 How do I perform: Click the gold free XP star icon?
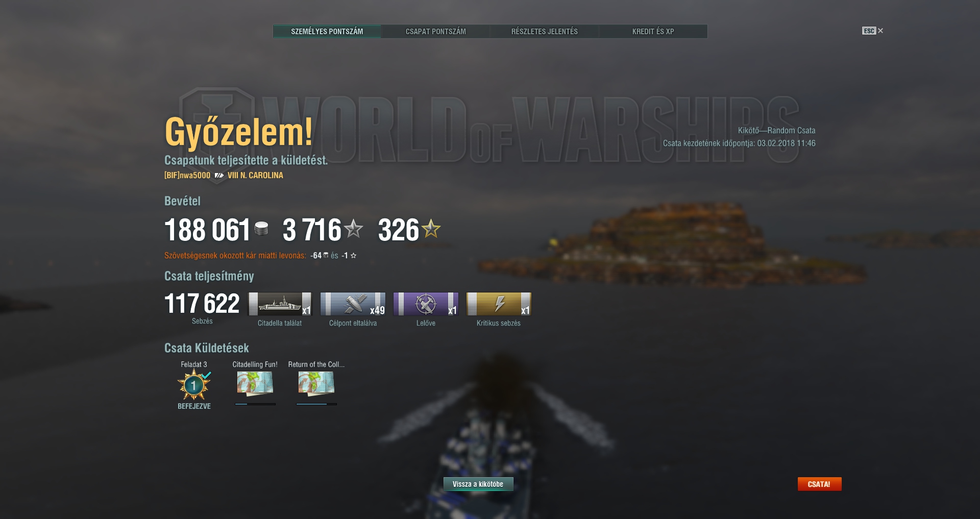(431, 229)
